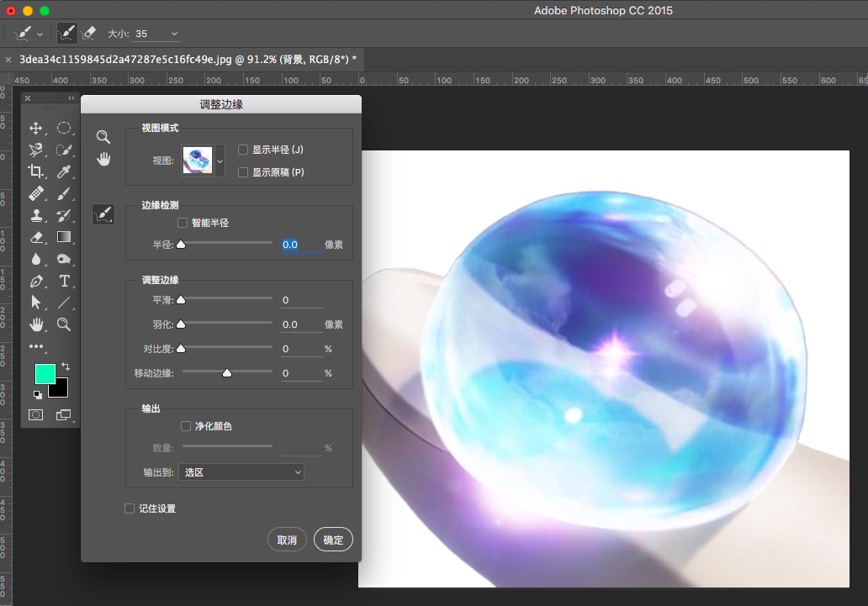868x606 pixels.
Task: Select the Lasso tool
Action: tap(36, 150)
